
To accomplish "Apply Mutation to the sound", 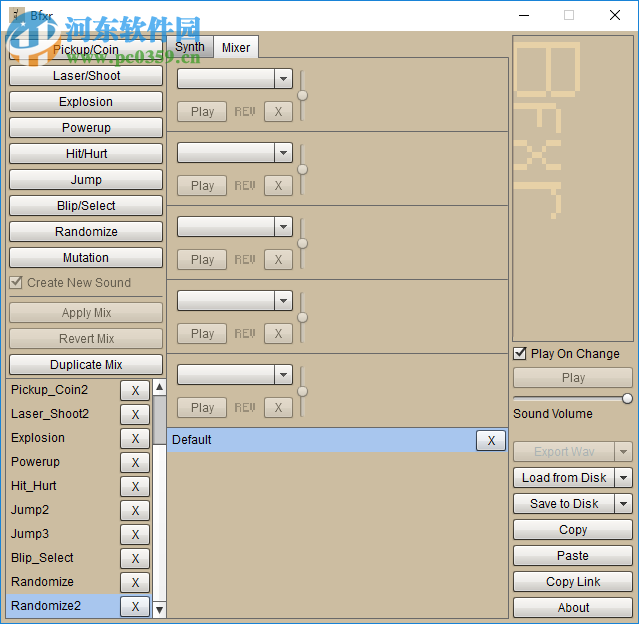I will point(86,258).
